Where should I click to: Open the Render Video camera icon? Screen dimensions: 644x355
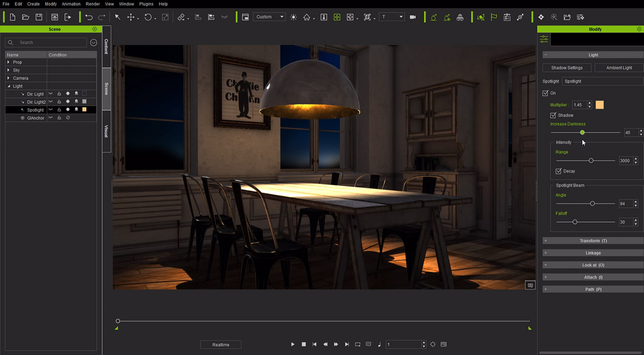click(413, 17)
